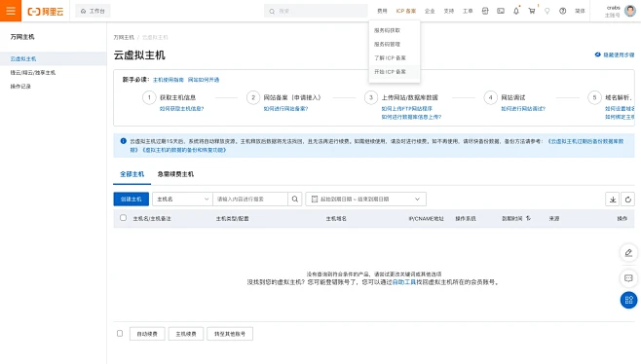The image size is (641, 364).
Task: Open the 网站如何开通 link
Action: point(204,80)
